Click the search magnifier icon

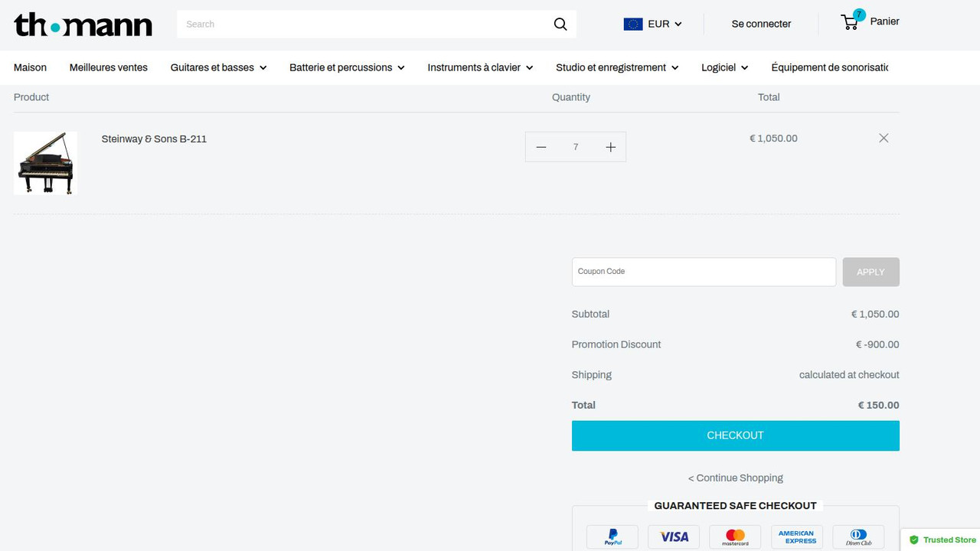click(560, 24)
